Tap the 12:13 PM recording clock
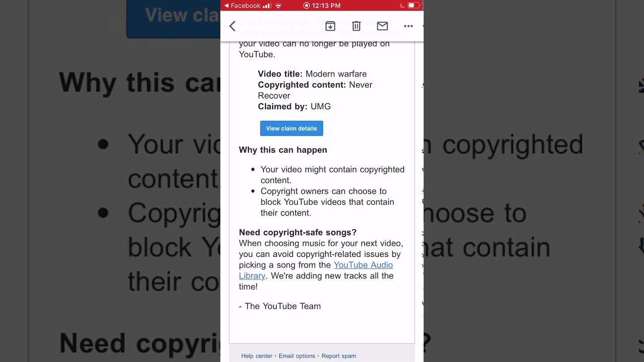644x362 pixels. coord(322,6)
